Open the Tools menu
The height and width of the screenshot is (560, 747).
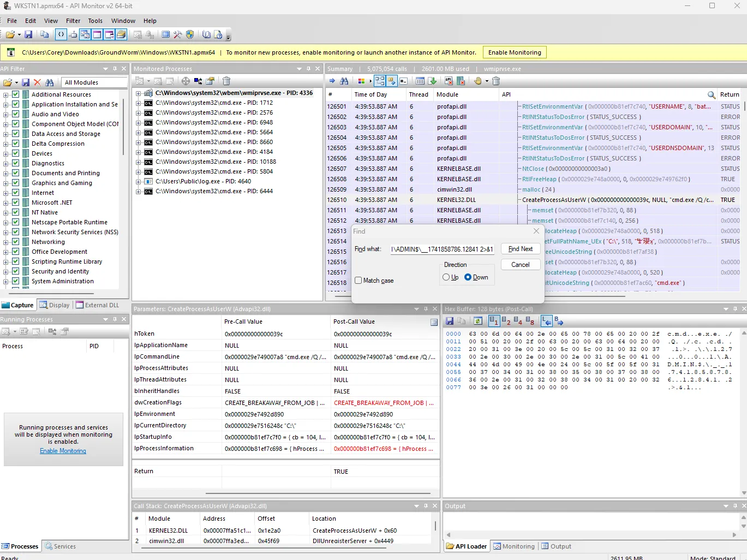[x=95, y=21]
